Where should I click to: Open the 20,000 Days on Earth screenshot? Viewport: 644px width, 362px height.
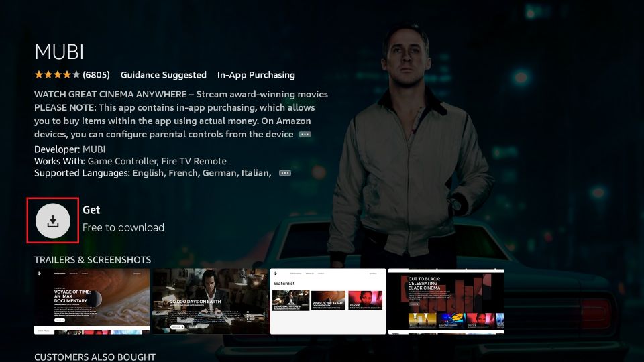(210, 301)
